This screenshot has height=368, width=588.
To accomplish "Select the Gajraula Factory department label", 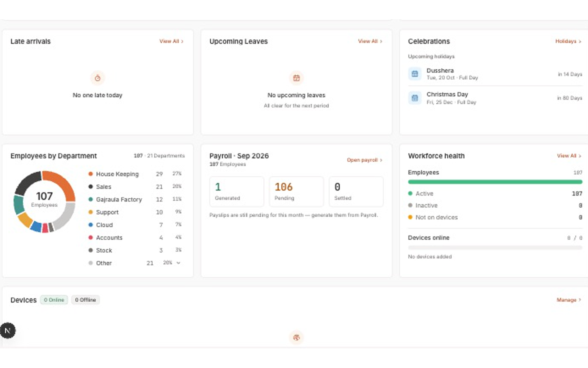I will click(x=119, y=199).
